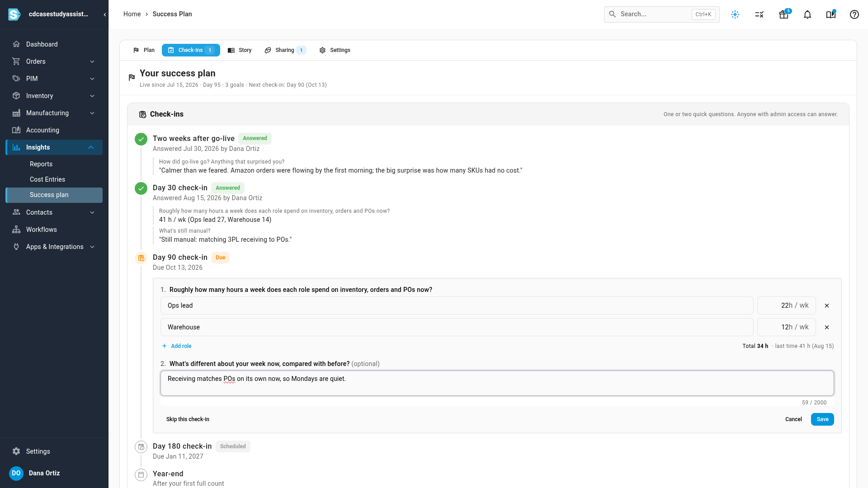Open the notifications bell

(x=807, y=14)
